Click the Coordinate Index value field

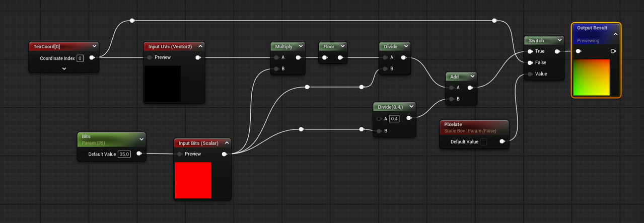point(80,58)
